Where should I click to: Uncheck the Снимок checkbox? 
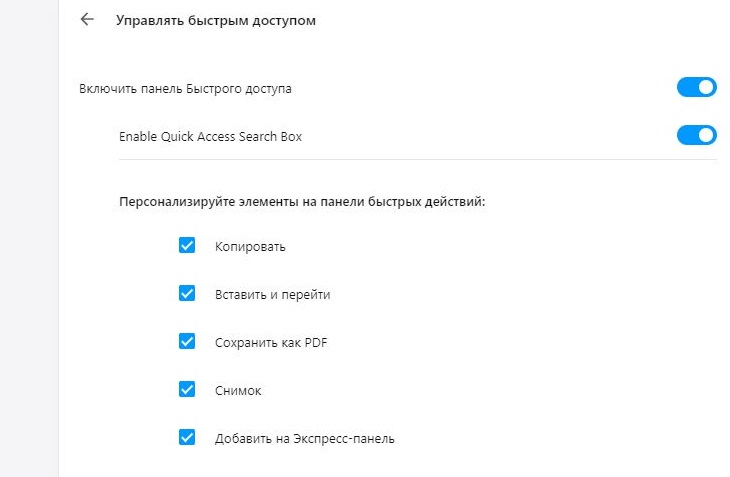pos(187,390)
